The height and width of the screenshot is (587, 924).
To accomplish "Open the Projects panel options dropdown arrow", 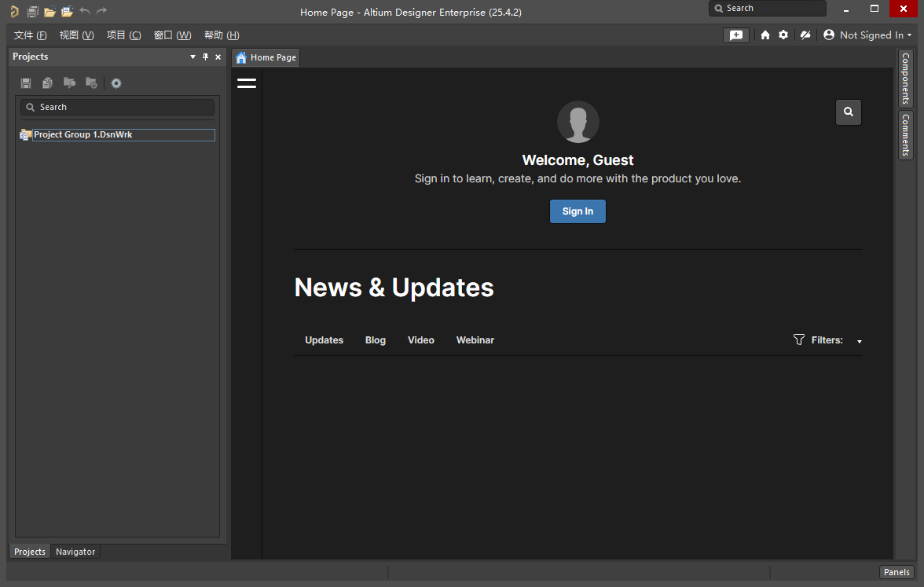I will point(192,57).
